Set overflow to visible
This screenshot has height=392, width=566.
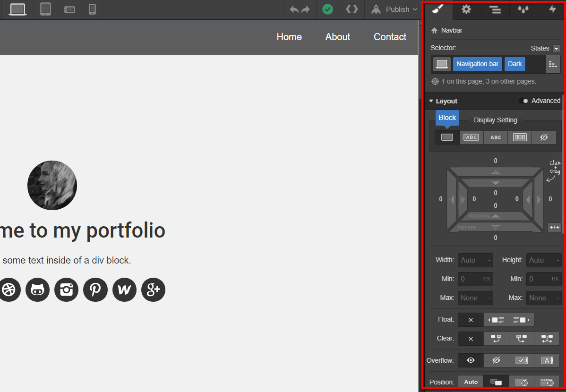click(471, 360)
